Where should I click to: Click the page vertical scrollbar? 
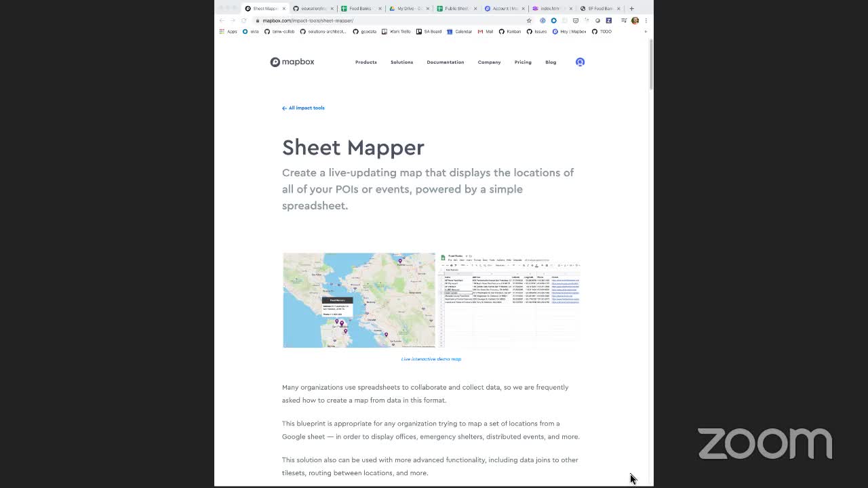(x=651, y=64)
